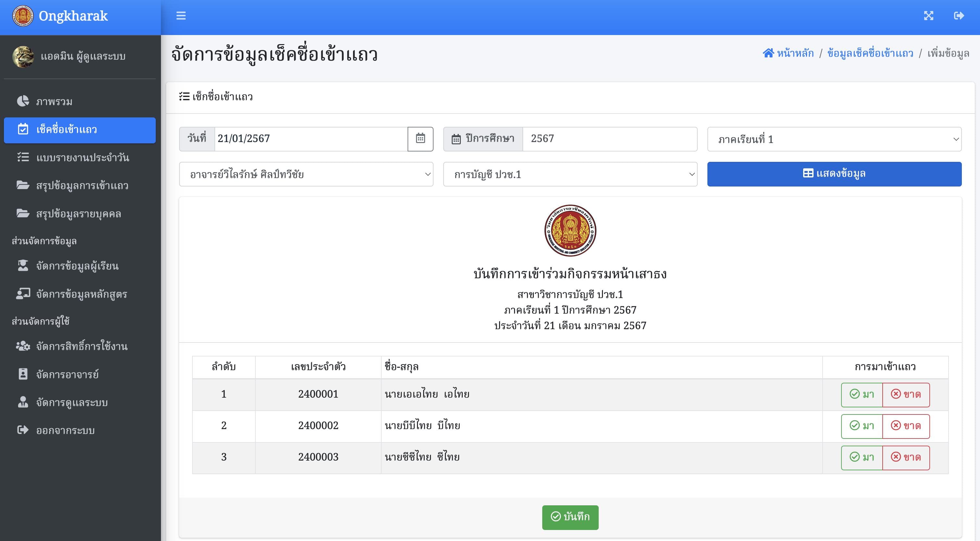
Task: Click the จัดการสิทธิ์การใช้งาน users-cog icon
Action: 23,346
